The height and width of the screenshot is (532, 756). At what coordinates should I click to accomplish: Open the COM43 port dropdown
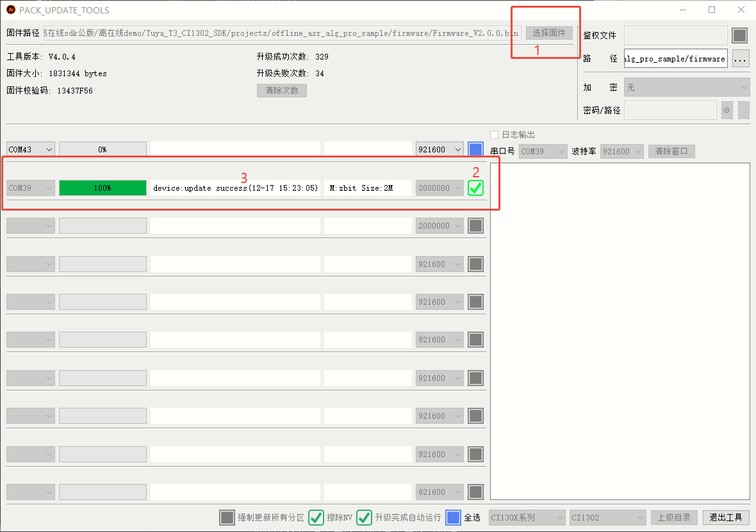[x=30, y=149]
